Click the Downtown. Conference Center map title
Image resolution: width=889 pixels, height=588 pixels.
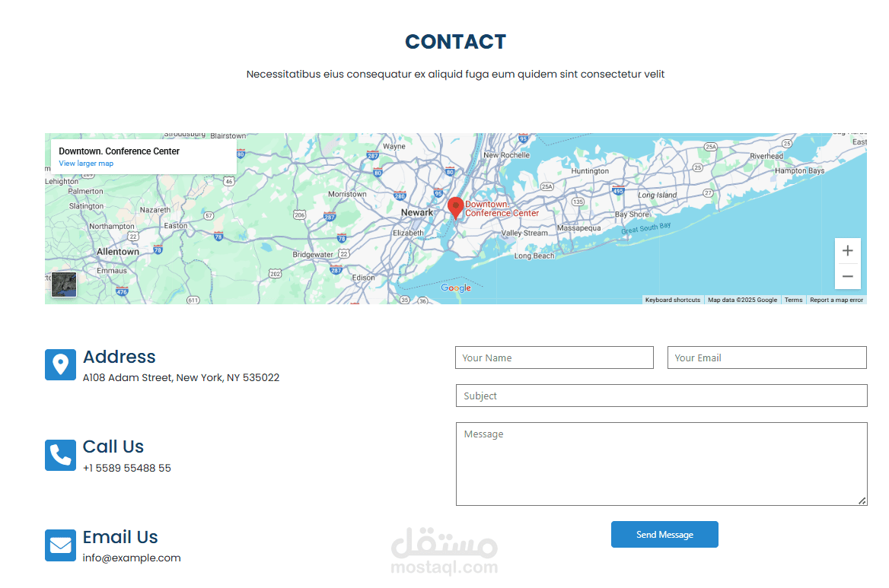coord(119,151)
